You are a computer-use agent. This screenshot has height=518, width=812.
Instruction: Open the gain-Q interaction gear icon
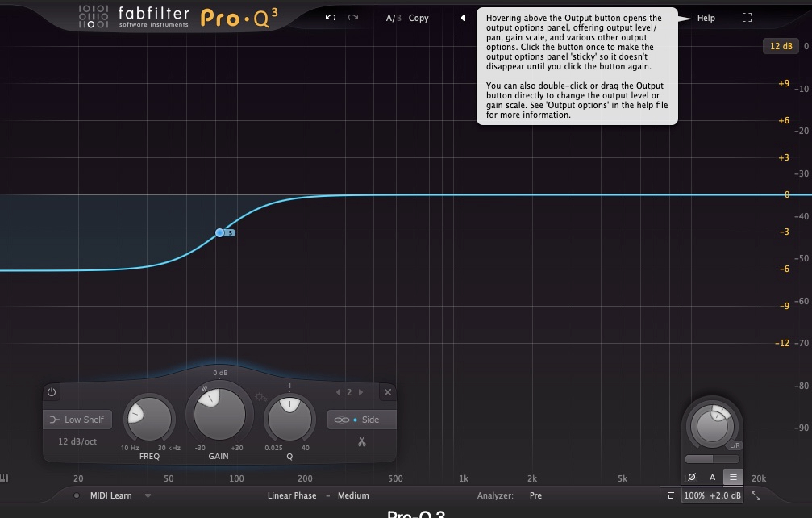coord(260,397)
